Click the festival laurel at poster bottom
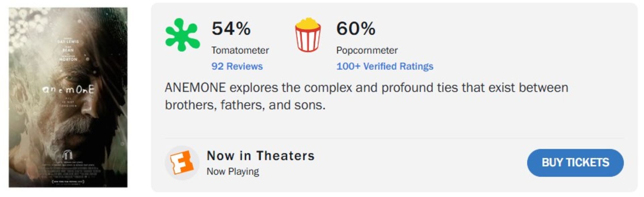Viewport: 644px width, 197px height. pos(68,182)
